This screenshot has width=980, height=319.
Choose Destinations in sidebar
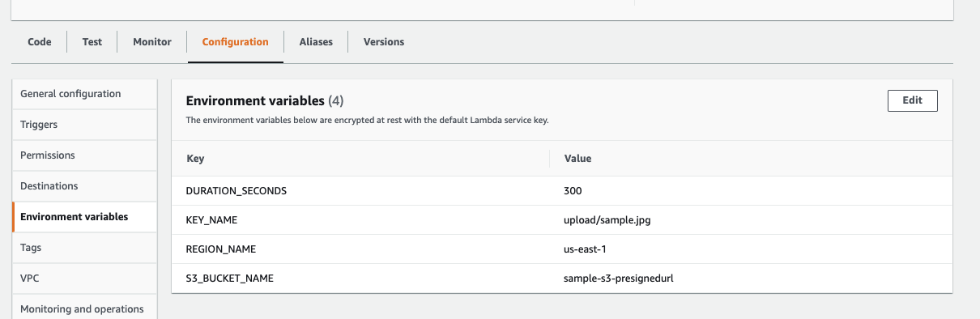(84, 186)
